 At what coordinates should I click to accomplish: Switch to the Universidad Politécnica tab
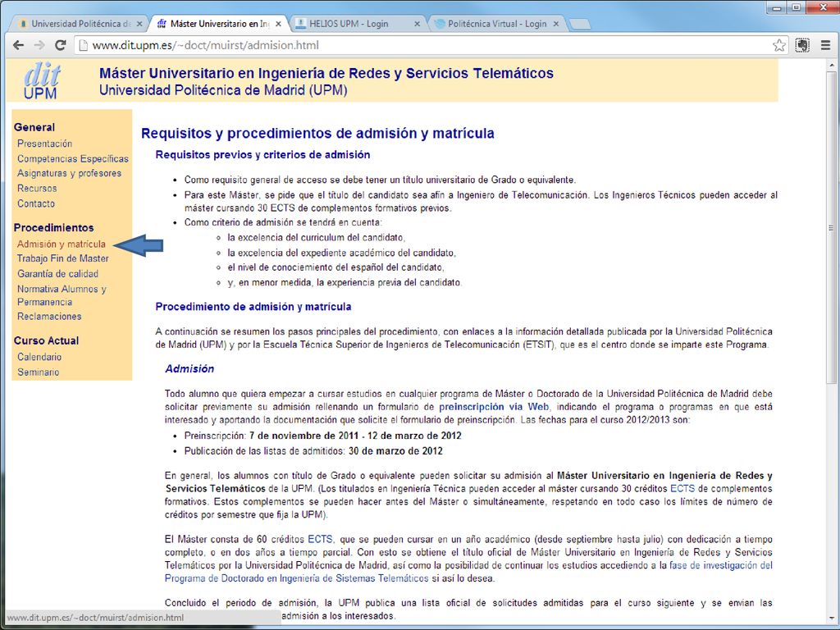80,24
